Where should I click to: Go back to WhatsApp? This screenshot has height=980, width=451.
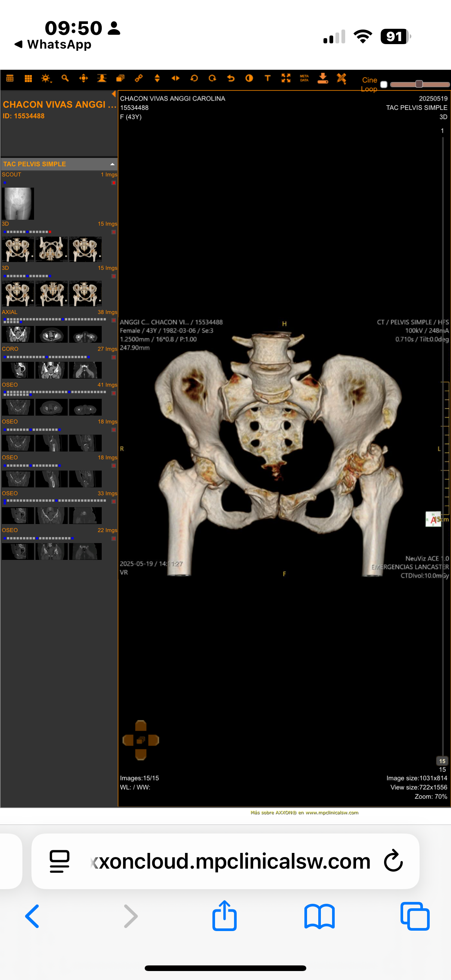tap(53, 44)
